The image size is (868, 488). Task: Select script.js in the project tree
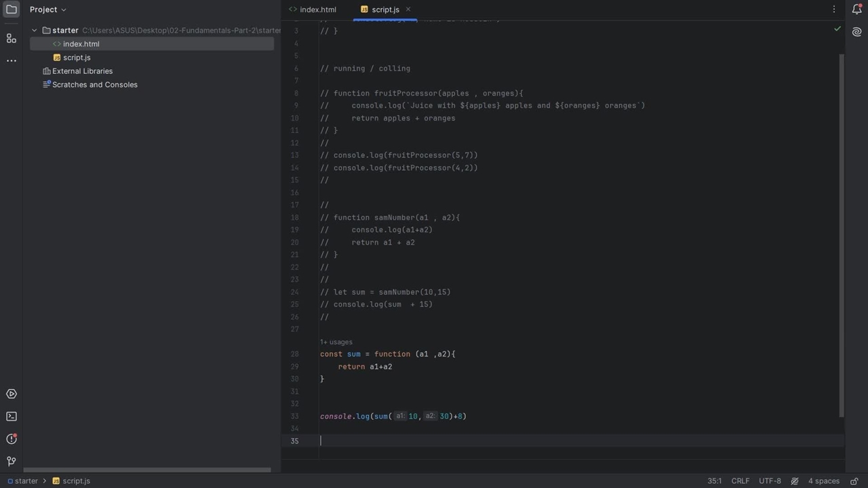click(x=76, y=58)
